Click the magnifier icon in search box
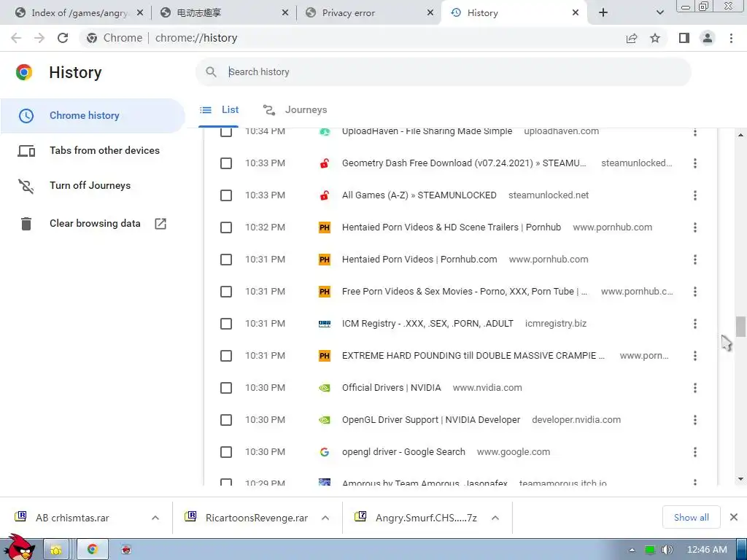The image size is (747, 560). [211, 72]
